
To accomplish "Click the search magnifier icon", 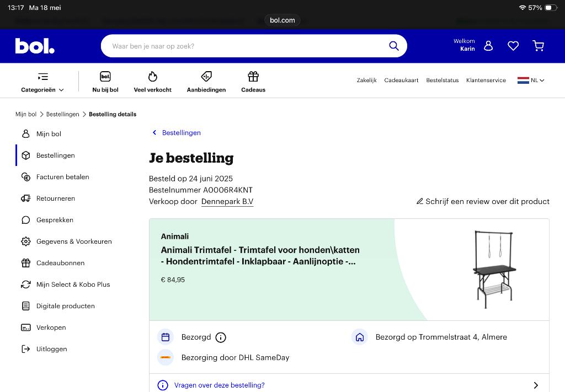I will pos(394,46).
